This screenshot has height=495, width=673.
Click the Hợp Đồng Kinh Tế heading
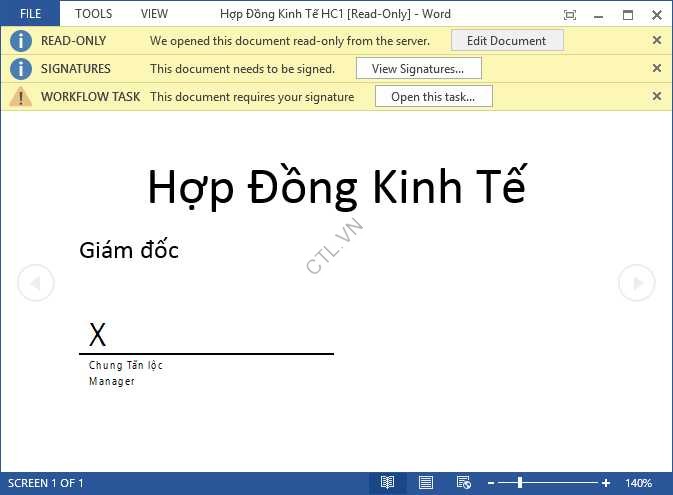[336, 187]
